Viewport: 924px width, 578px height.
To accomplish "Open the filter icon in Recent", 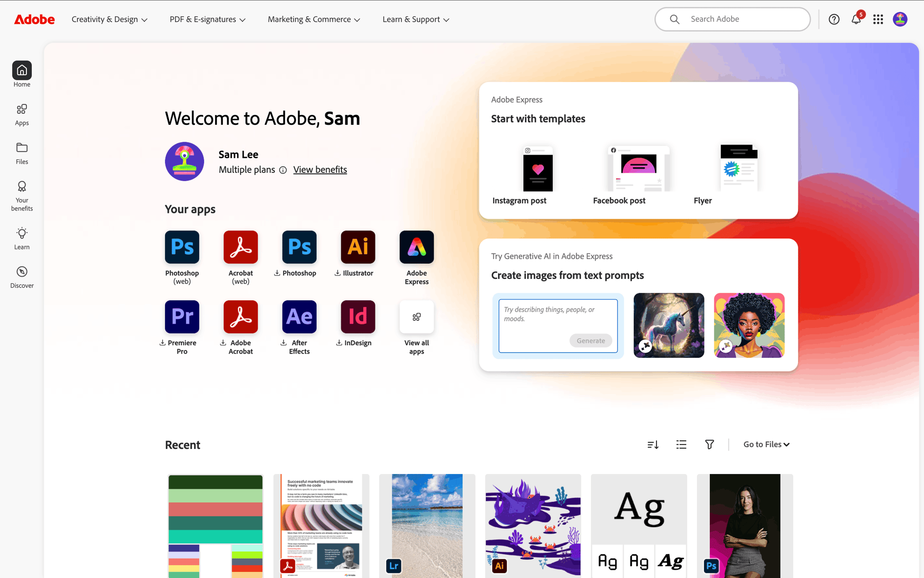I will 709,445.
